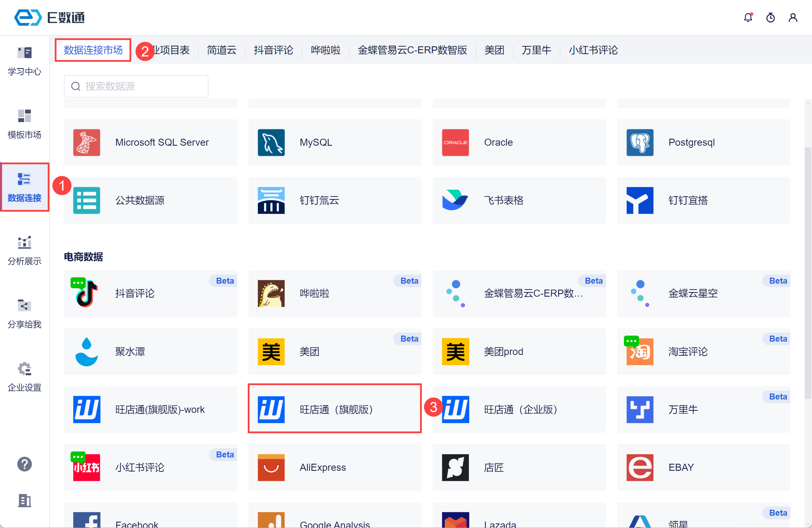
Task: Click the timer clock icon in header
Action: (x=770, y=17)
